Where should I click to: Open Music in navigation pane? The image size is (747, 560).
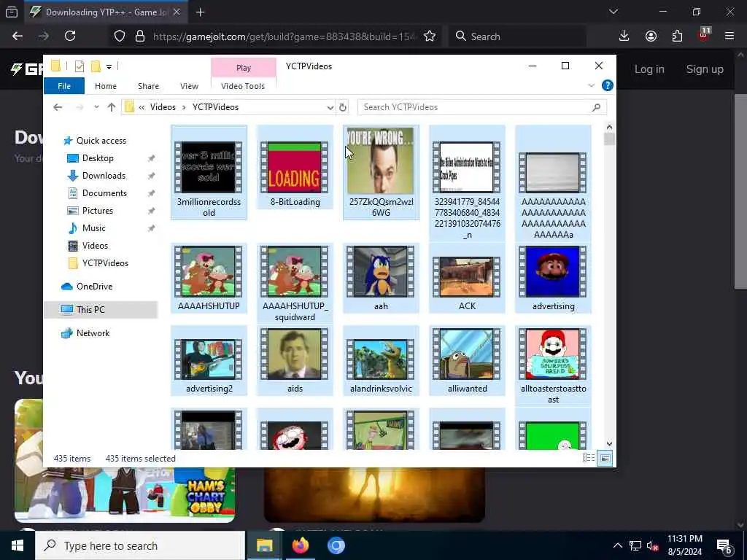94,228
